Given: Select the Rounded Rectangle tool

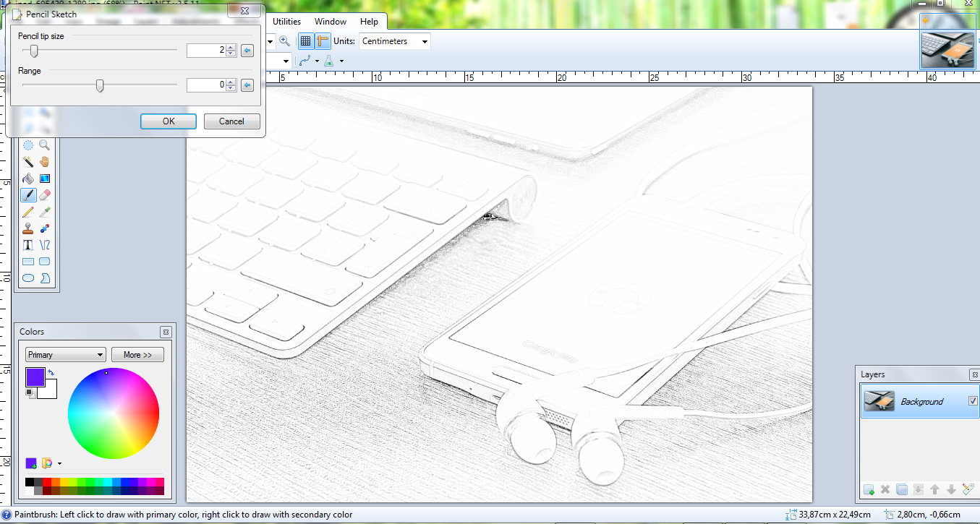Looking at the screenshot, I should [45, 262].
